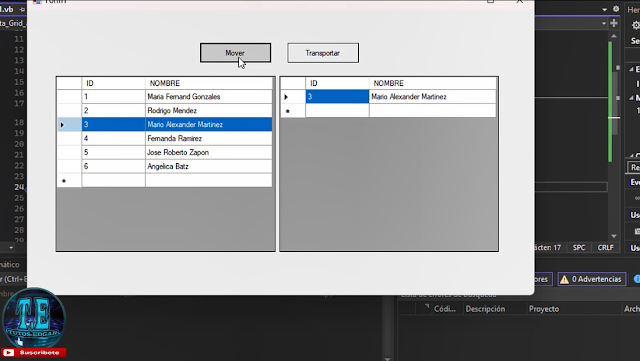Select Rodrigo Mendez name cell

[209, 111]
